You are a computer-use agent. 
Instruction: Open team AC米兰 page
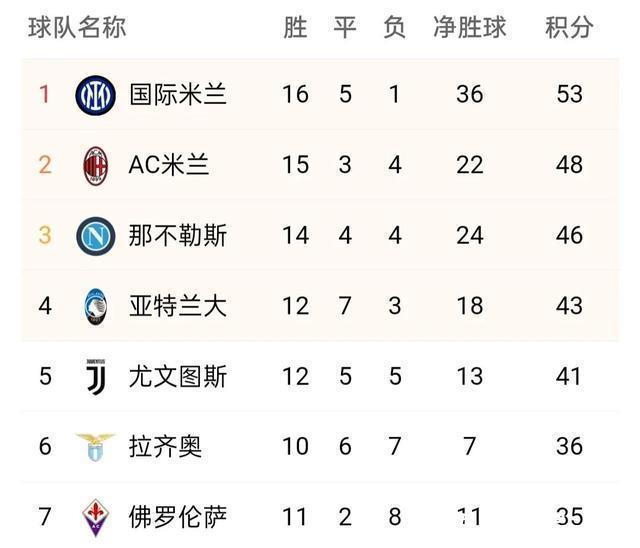click(x=169, y=165)
